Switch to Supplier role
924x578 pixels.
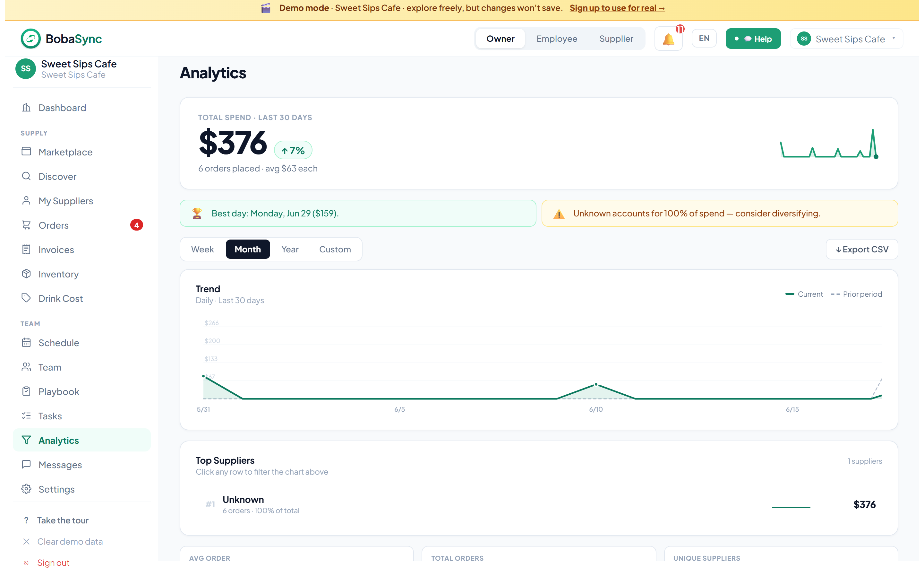616,39
